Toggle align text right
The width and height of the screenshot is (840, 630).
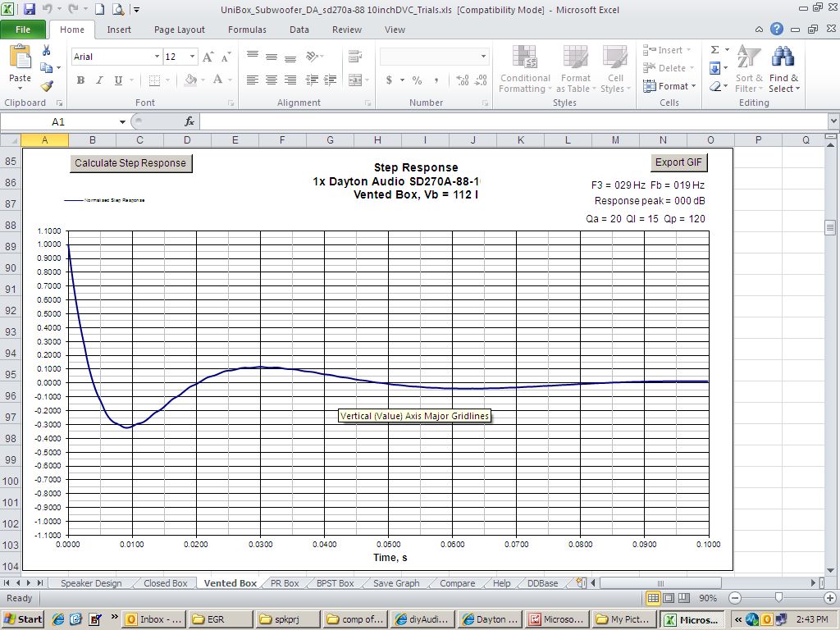point(290,80)
